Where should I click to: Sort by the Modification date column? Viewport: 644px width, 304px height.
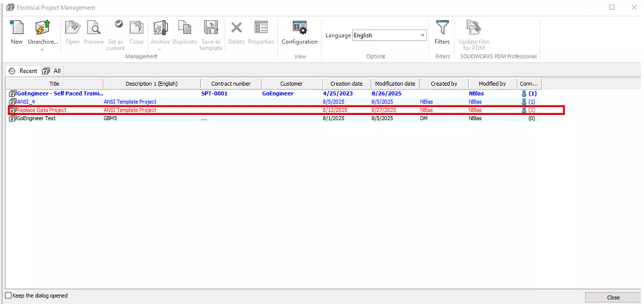tap(395, 83)
